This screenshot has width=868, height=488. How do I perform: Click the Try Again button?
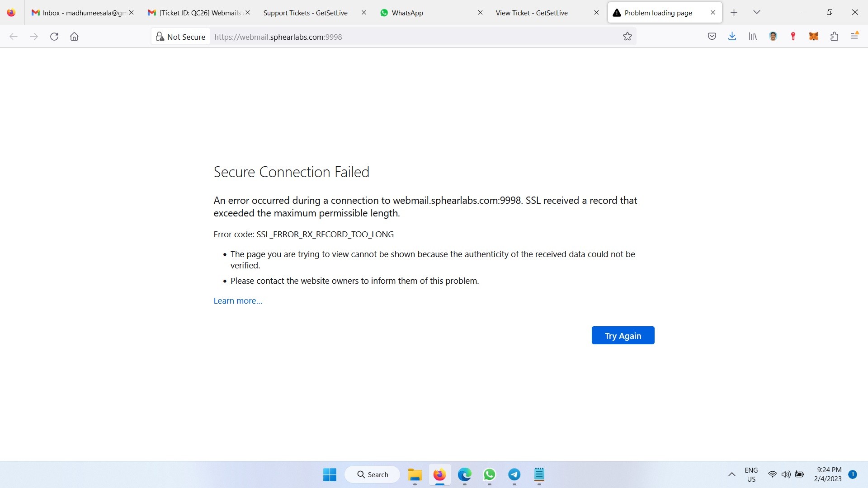(623, 335)
